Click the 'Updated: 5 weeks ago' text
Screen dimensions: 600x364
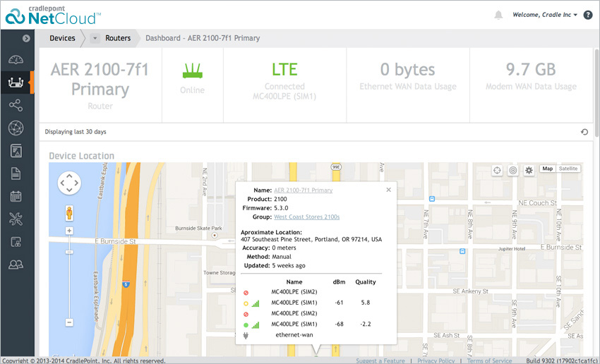[275, 265]
